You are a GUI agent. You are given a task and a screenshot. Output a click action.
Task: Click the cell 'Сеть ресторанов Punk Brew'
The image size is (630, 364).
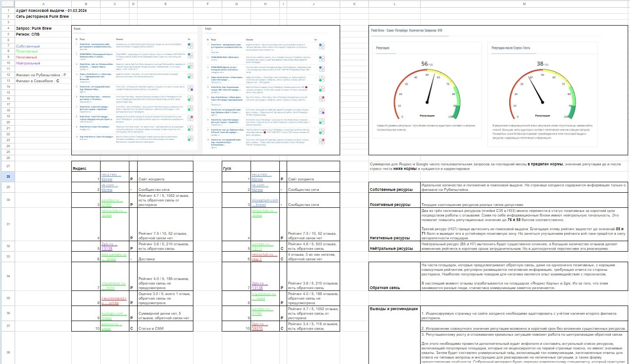coord(42,16)
